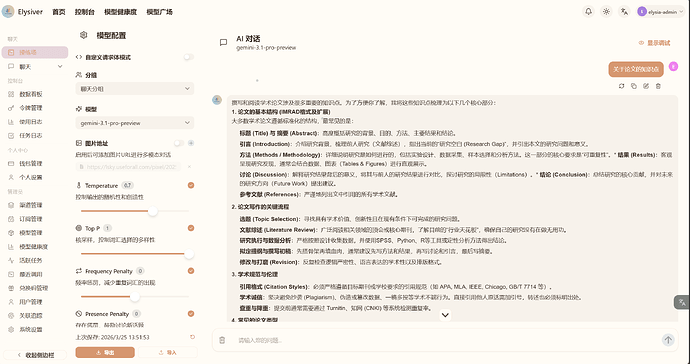The image size is (690, 364).
Task: Open 使用日志 in the sidebar
Action: (x=31, y=122)
